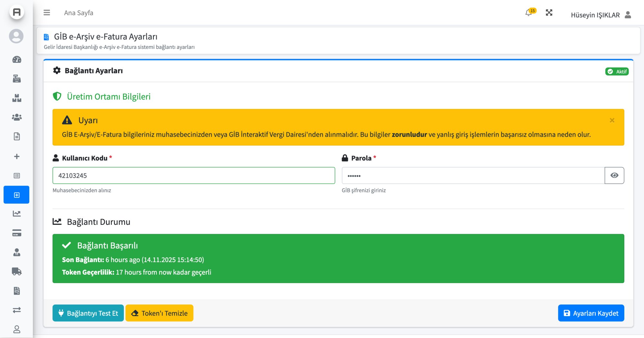Open the dashboard speedometer icon in sidebar
The height and width of the screenshot is (338, 644).
tap(17, 59)
